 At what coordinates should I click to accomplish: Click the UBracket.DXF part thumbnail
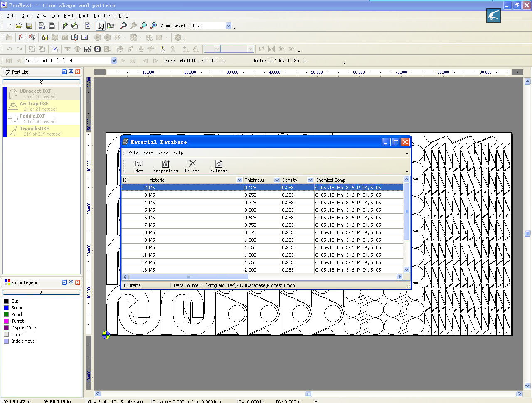click(x=13, y=94)
